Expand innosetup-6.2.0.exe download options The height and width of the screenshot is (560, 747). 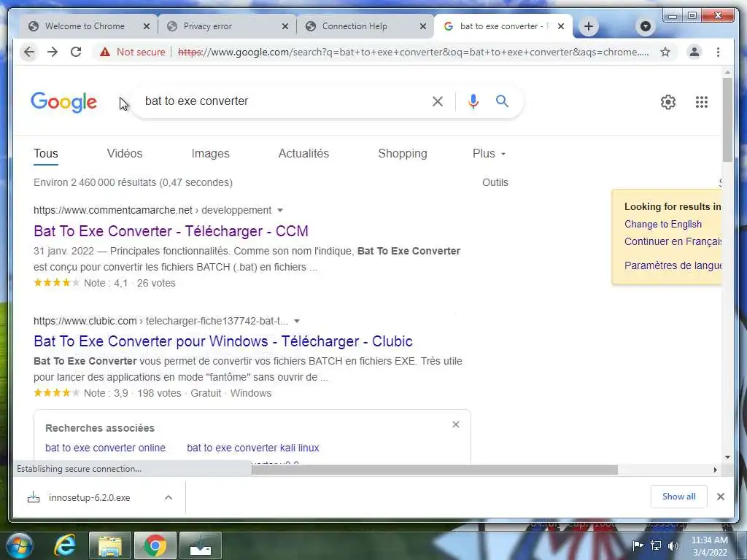[169, 497]
